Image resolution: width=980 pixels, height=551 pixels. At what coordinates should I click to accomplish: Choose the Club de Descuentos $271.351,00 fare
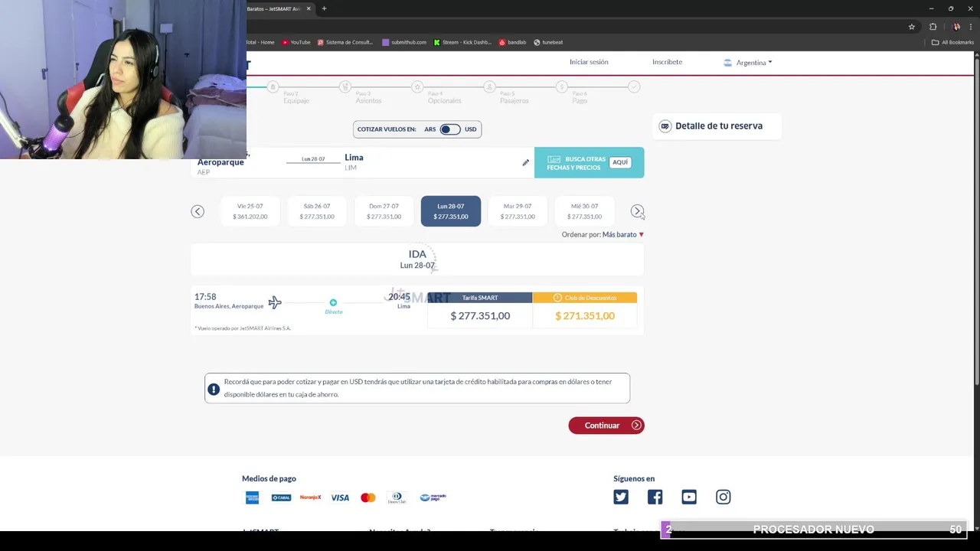(x=585, y=310)
